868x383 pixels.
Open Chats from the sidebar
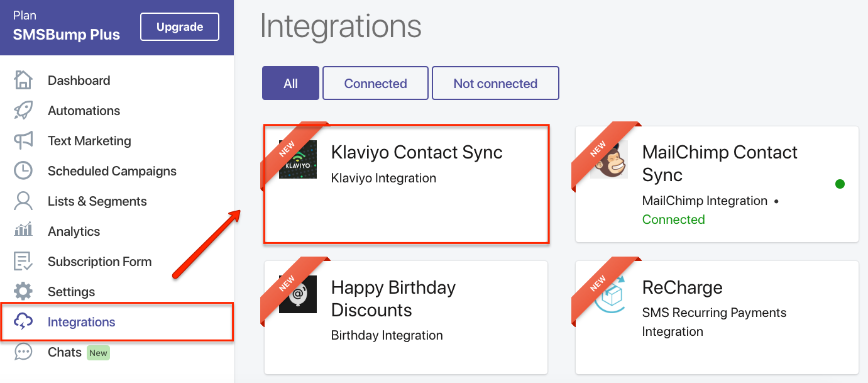click(x=65, y=352)
